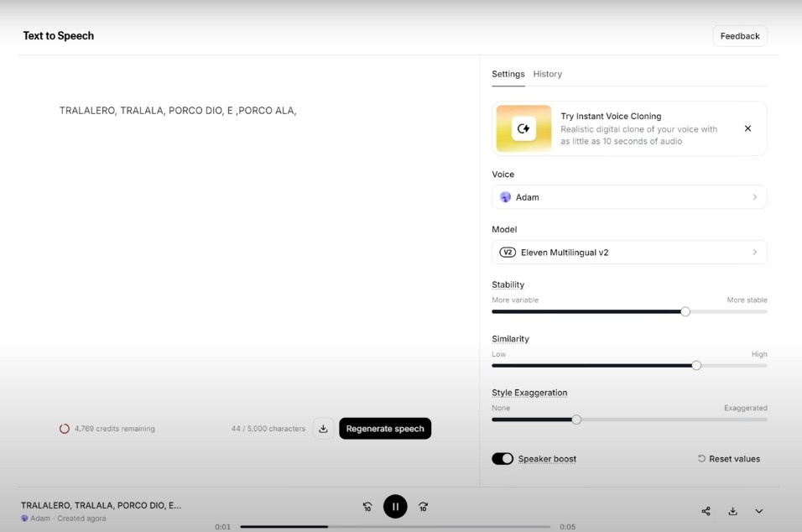Image resolution: width=802 pixels, height=532 pixels.
Task: Click the Stability label
Action: [x=508, y=284]
